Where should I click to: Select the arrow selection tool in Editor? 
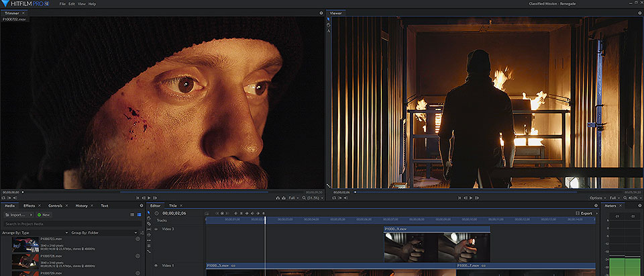pyautogui.click(x=149, y=213)
